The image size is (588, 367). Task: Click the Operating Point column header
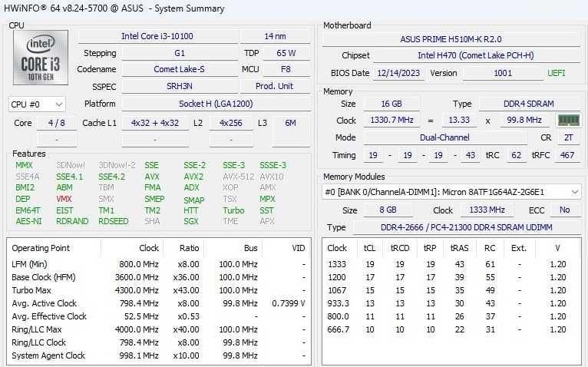pyautogui.click(x=41, y=248)
